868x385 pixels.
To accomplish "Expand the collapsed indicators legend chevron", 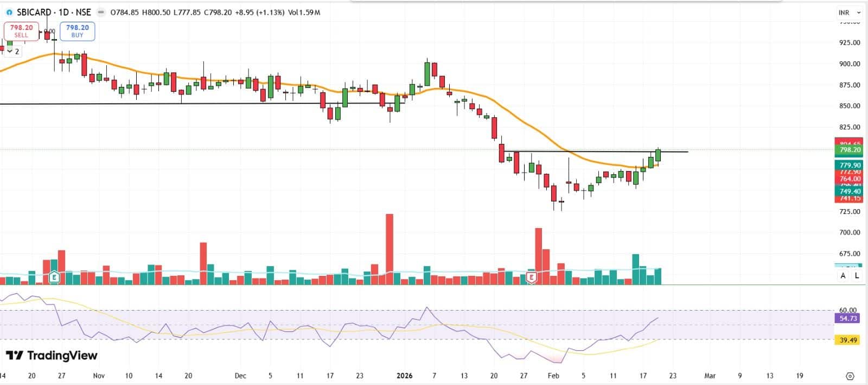I will (10, 52).
